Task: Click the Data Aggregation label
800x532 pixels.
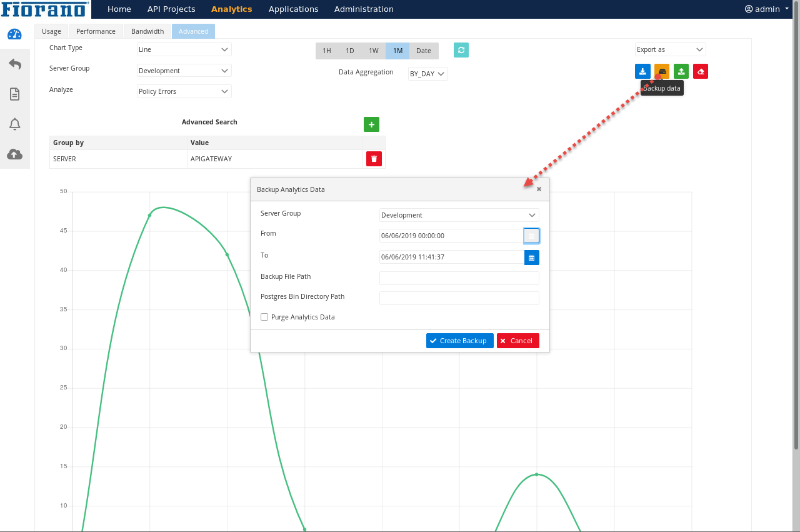Action: (x=366, y=72)
